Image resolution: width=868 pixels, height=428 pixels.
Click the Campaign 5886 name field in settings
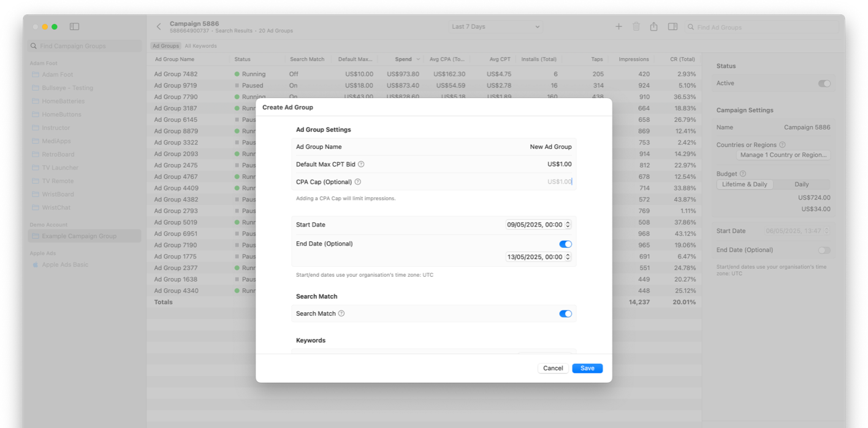click(807, 127)
